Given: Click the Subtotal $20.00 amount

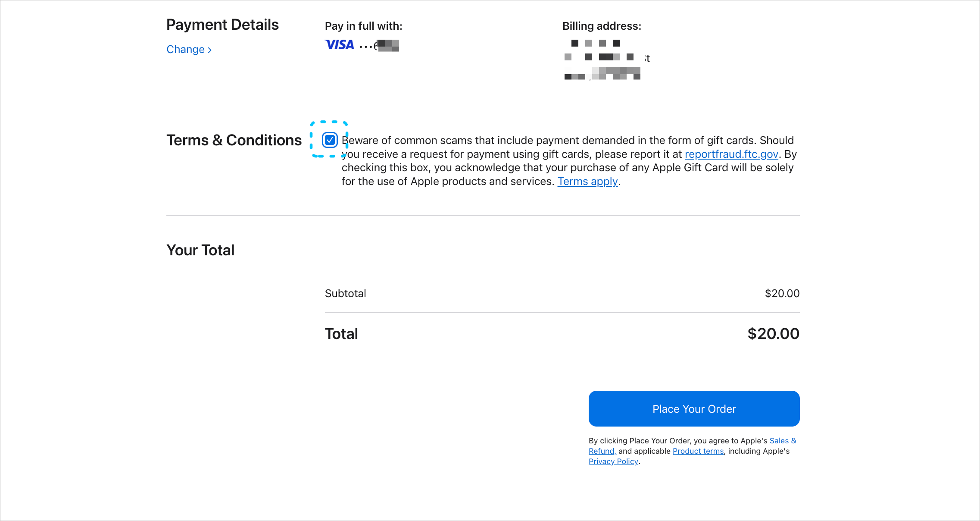Looking at the screenshot, I should coord(782,293).
